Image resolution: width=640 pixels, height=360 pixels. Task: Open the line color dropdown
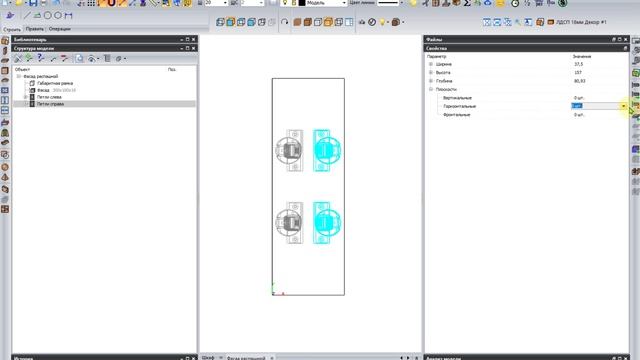(x=402, y=3)
